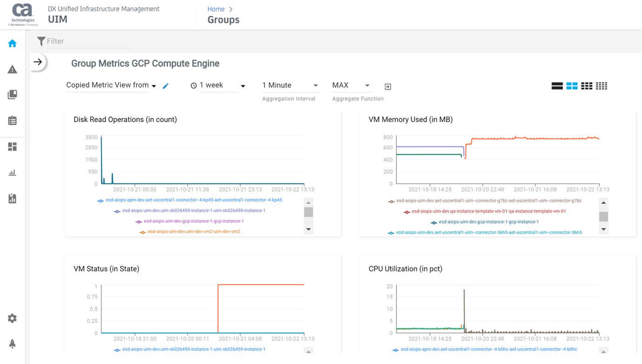
Task: Click the Reports bar-chart icon in sidebar
Action: pyautogui.click(x=12, y=172)
